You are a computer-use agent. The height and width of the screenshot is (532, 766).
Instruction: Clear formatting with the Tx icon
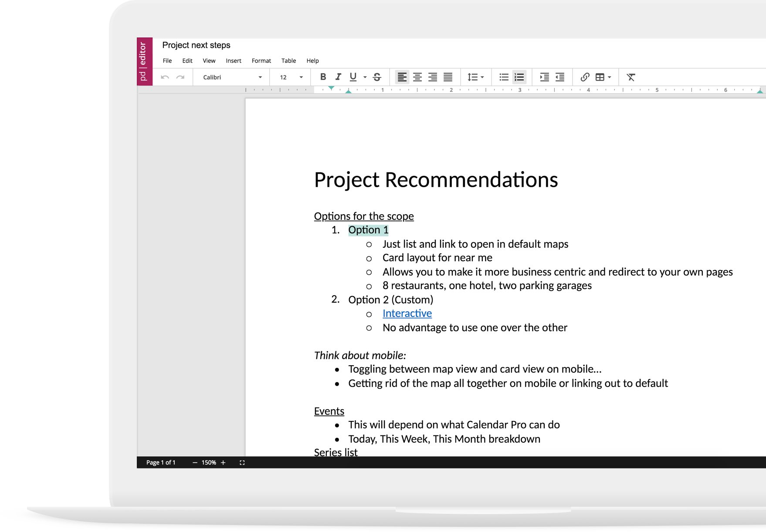click(631, 77)
